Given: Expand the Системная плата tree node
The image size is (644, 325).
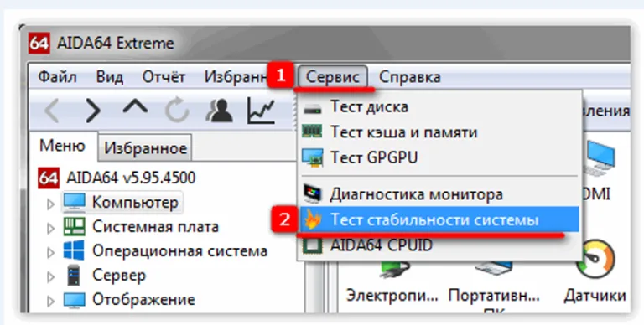Looking at the screenshot, I should coord(50,228).
